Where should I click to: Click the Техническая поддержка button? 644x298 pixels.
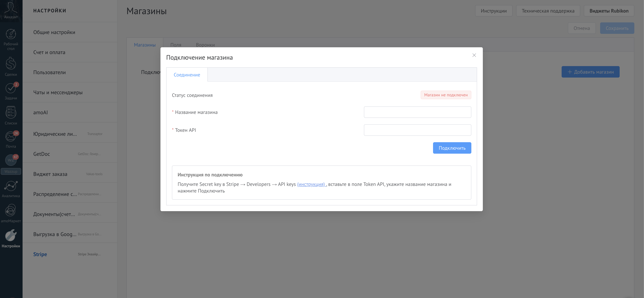point(548,11)
